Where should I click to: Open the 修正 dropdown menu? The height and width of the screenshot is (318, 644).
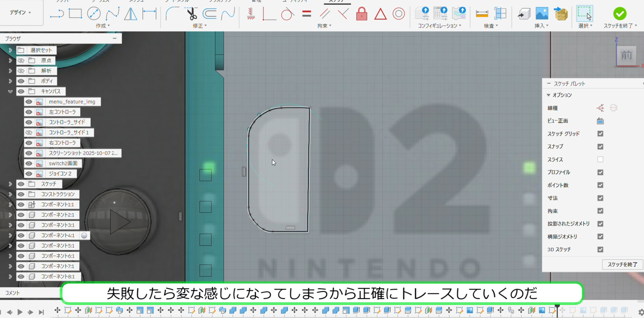200,26
